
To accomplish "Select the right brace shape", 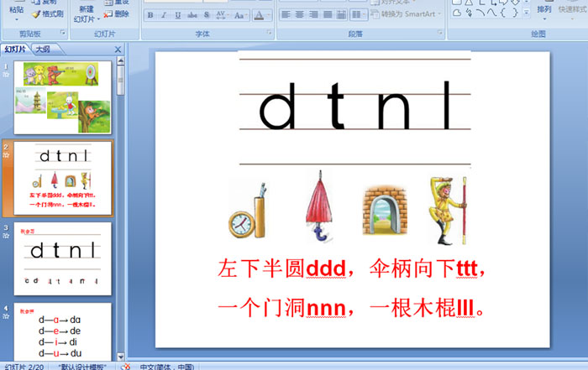I will click(x=515, y=13).
